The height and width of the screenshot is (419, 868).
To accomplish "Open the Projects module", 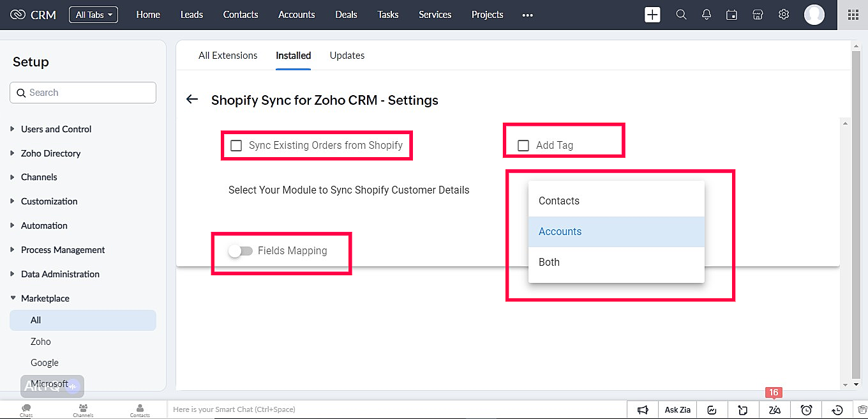I will 488,15.
